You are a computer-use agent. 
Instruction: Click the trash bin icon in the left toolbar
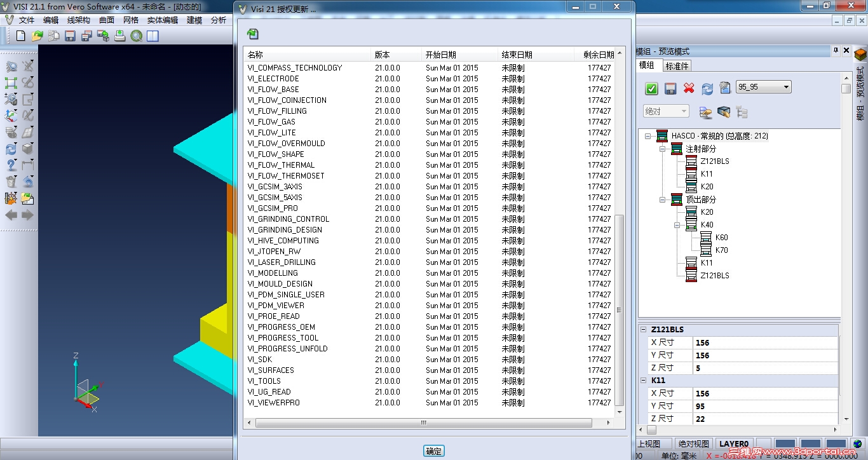[11, 182]
